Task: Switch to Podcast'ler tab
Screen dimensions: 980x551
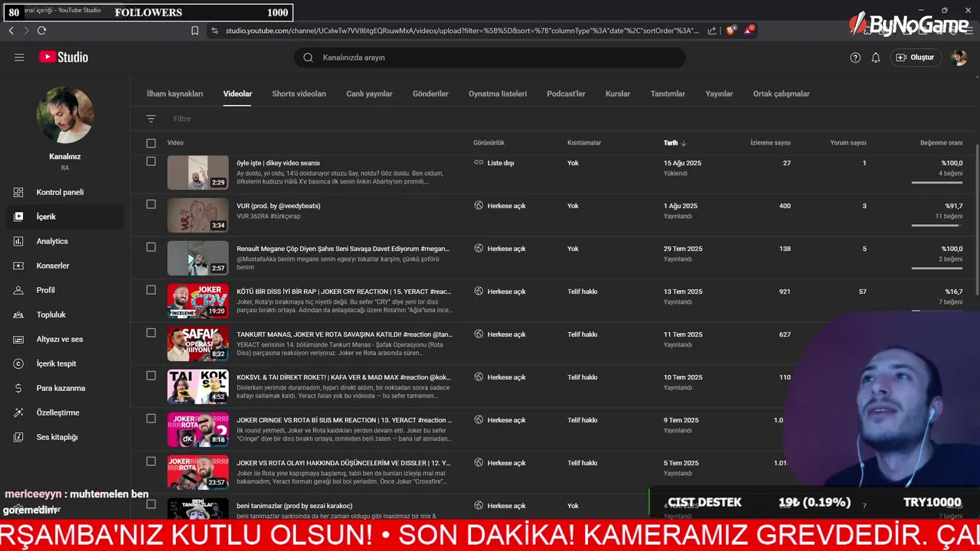Action: (x=566, y=93)
